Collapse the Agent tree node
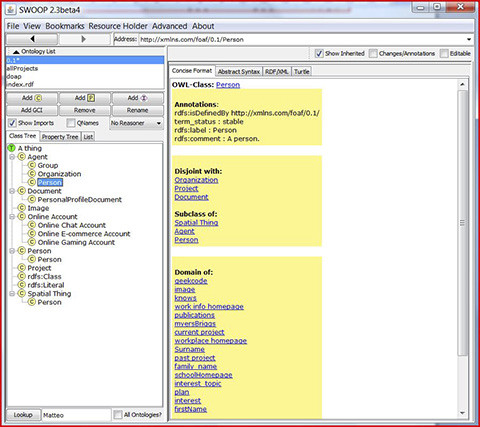480x427 pixels. pyautogui.click(x=12, y=157)
